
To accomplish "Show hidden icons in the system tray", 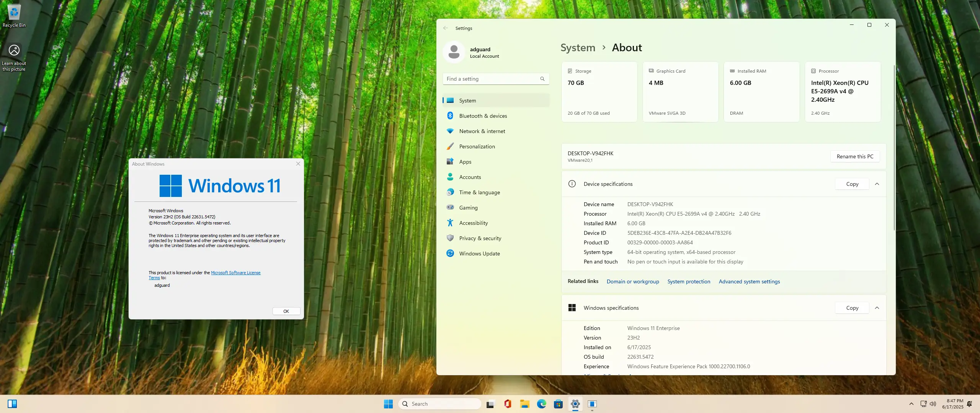I will click(911, 404).
